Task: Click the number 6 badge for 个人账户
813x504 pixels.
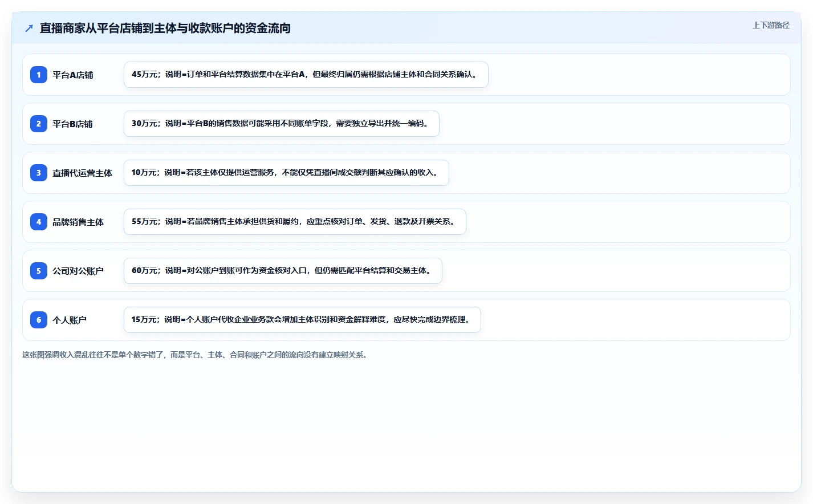Action: coord(39,320)
